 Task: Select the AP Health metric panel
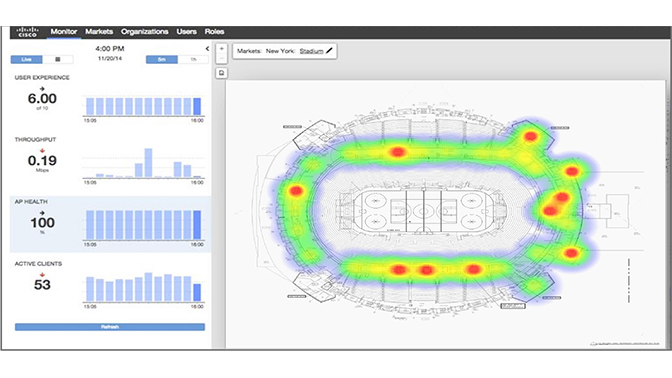[110, 224]
